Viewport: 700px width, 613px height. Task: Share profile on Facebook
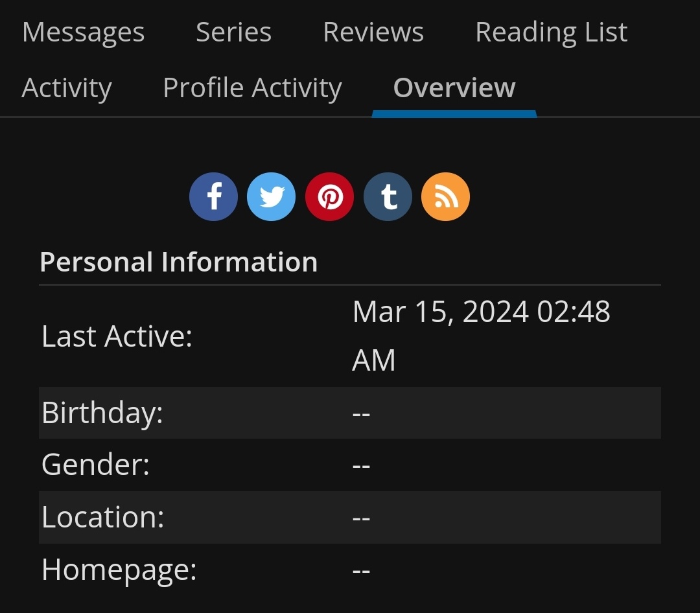pos(213,196)
